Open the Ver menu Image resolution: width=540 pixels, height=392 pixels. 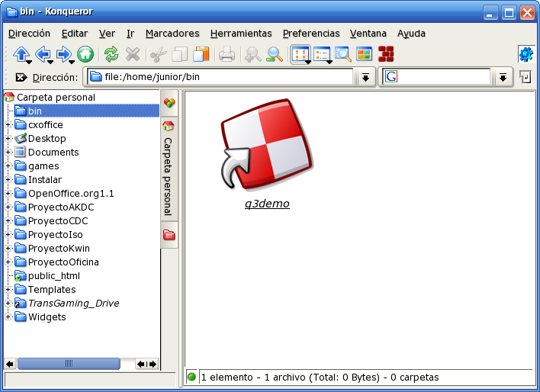tap(107, 34)
